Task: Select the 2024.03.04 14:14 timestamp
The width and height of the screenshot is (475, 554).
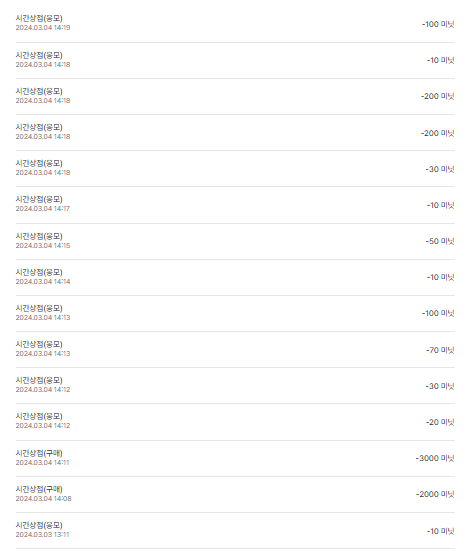Action: click(43, 281)
